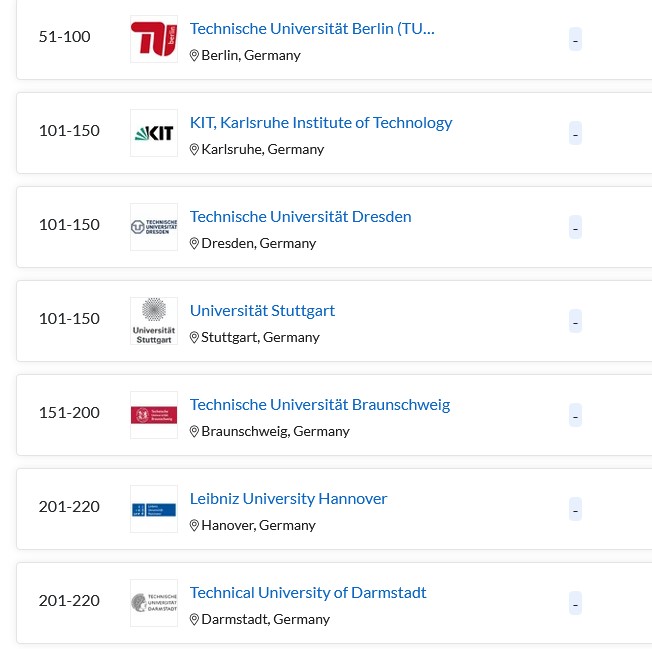
Task: Click the TU Braunschweig red logo
Action: pyautogui.click(x=154, y=415)
